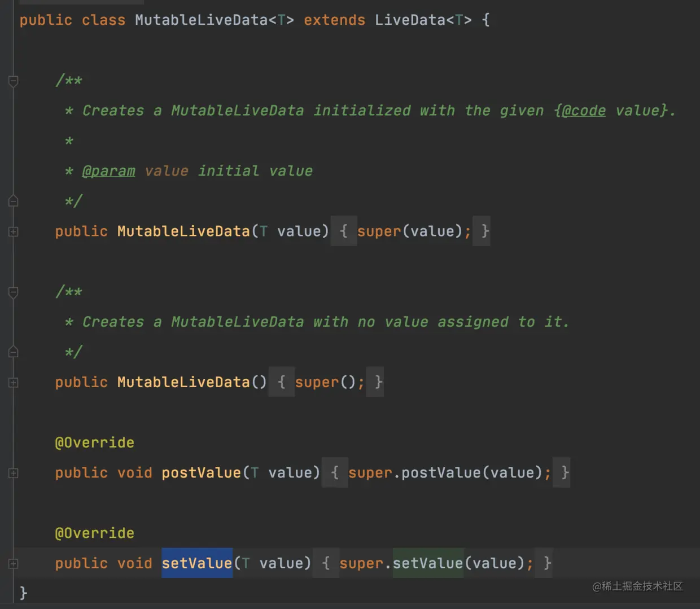Click the @Override annotation above postValue
This screenshot has width=700, height=609.
pos(94,442)
